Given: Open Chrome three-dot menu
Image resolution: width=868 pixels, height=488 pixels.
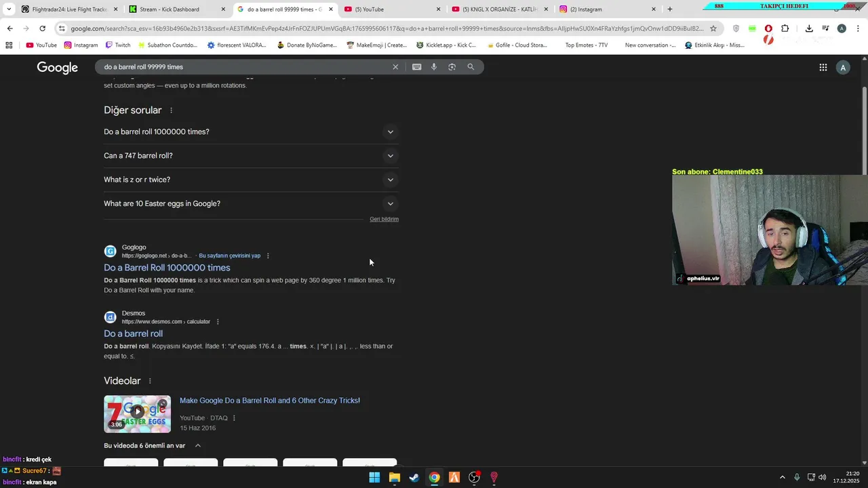Looking at the screenshot, I should coord(858,28).
